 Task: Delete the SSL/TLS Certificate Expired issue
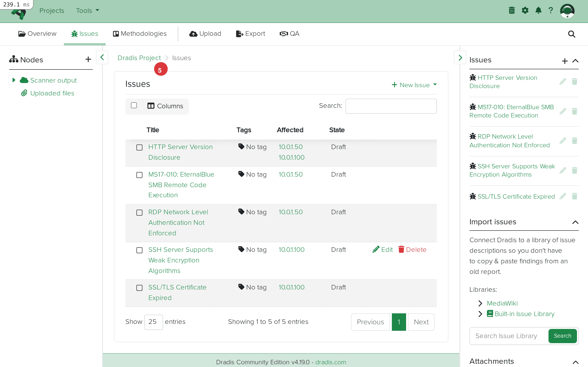pos(575,196)
